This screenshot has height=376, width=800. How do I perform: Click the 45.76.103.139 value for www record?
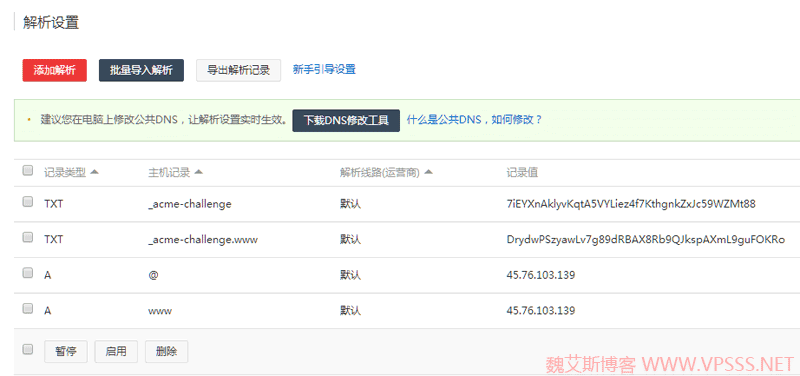(x=541, y=310)
